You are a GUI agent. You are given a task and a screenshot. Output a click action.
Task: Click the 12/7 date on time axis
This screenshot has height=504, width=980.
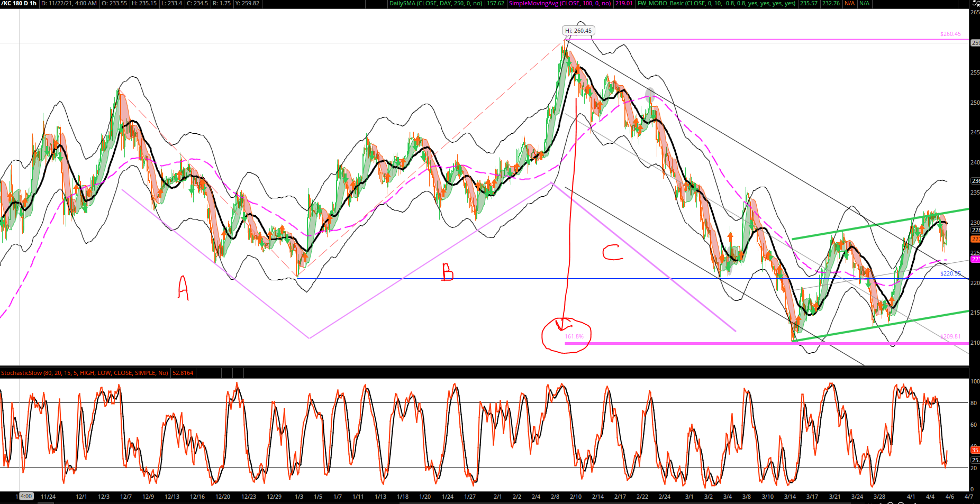click(126, 497)
